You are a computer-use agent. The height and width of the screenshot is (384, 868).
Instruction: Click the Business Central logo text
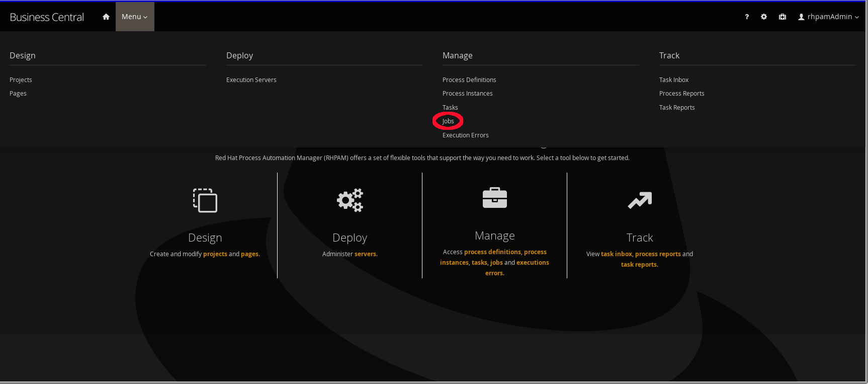tap(47, 17)
